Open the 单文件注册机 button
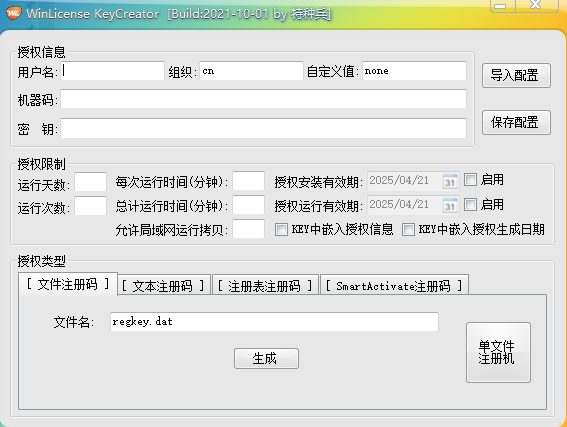 (x=498, y=352)
